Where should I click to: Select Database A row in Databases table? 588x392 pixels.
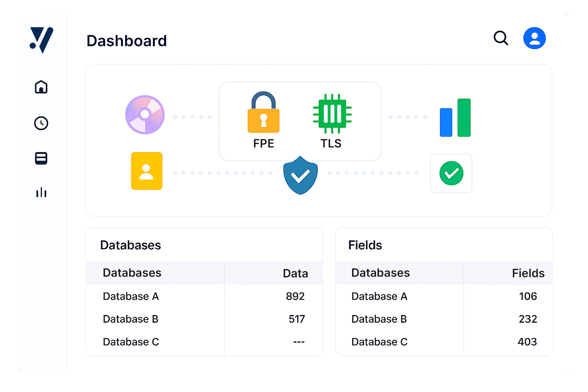[131, 296]
